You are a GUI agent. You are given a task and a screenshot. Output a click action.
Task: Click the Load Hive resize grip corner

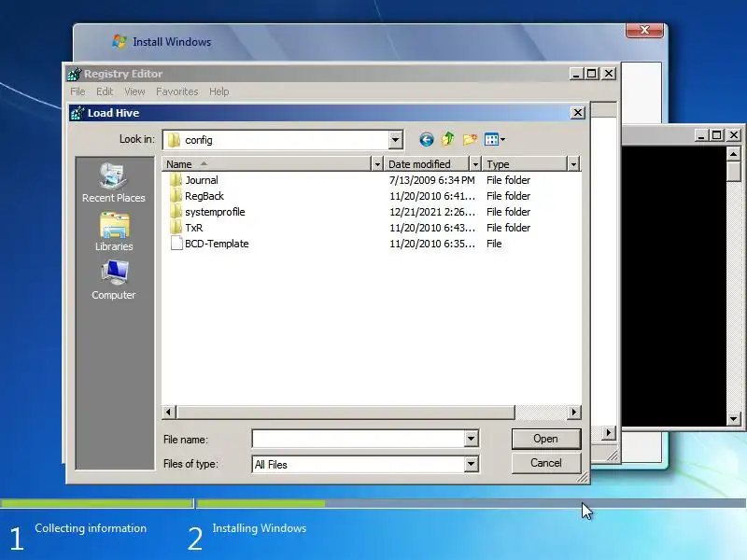[x=583, y=477]
